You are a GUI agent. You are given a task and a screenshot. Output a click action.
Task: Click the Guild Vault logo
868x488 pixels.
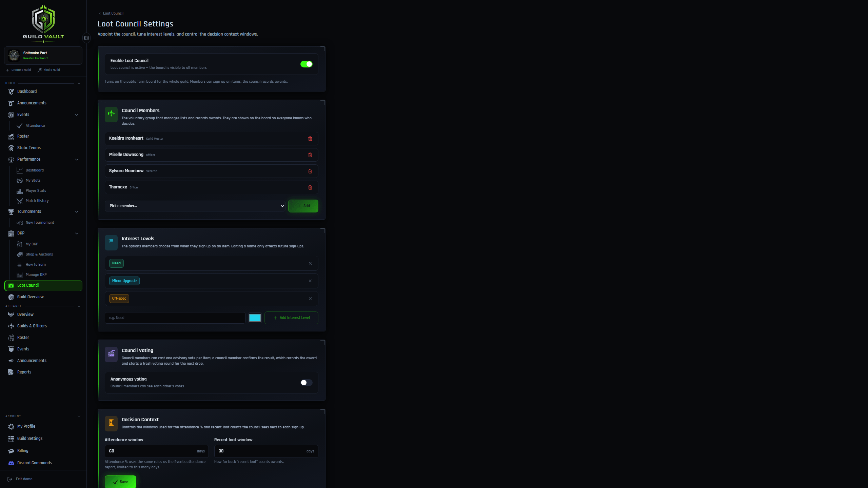[43, 23]
